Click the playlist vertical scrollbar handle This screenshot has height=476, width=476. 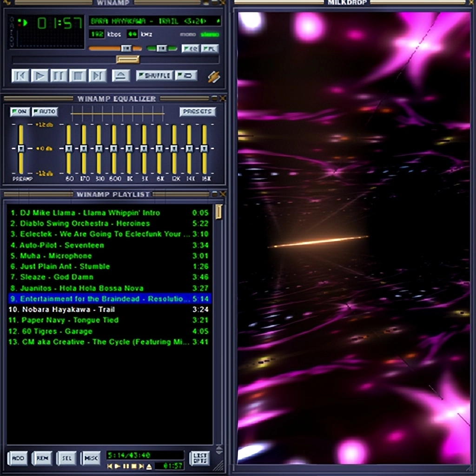coord(218,212)
